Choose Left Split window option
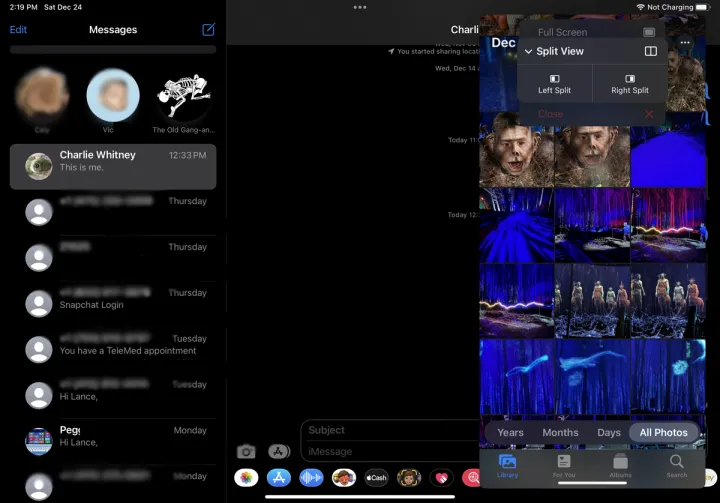The width and height of the screenshot is (720, 503). coord(554,83)
